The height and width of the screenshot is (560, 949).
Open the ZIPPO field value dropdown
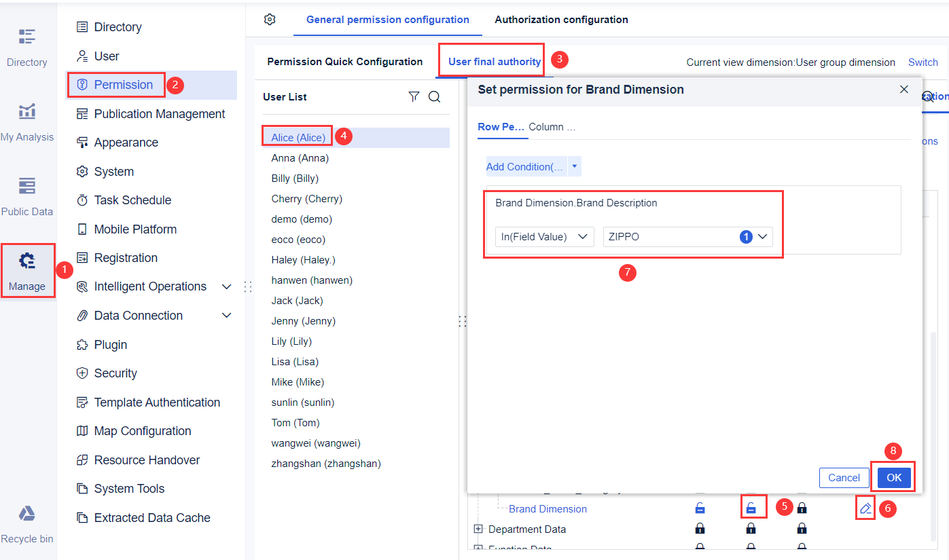[762, 236]
